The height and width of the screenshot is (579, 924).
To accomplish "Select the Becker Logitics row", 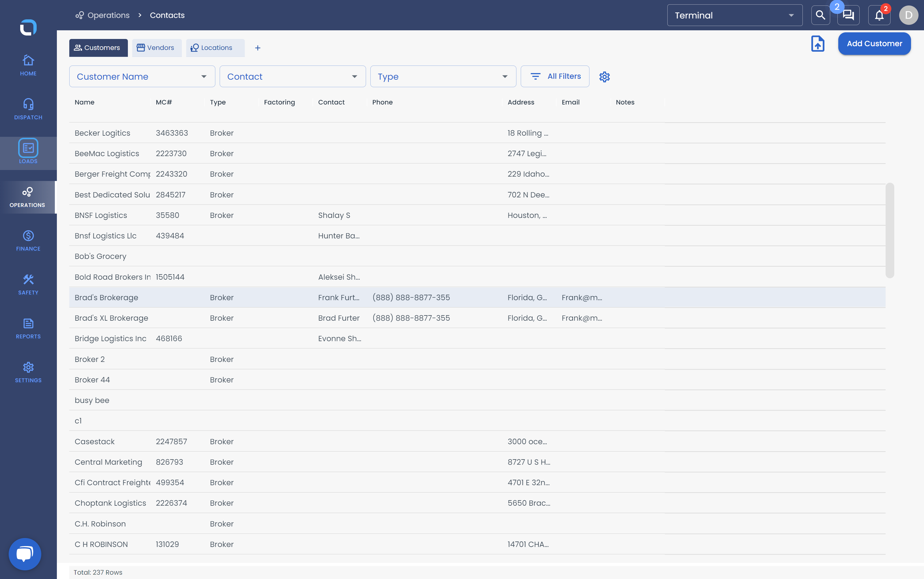I will click(x=477, y=133).
